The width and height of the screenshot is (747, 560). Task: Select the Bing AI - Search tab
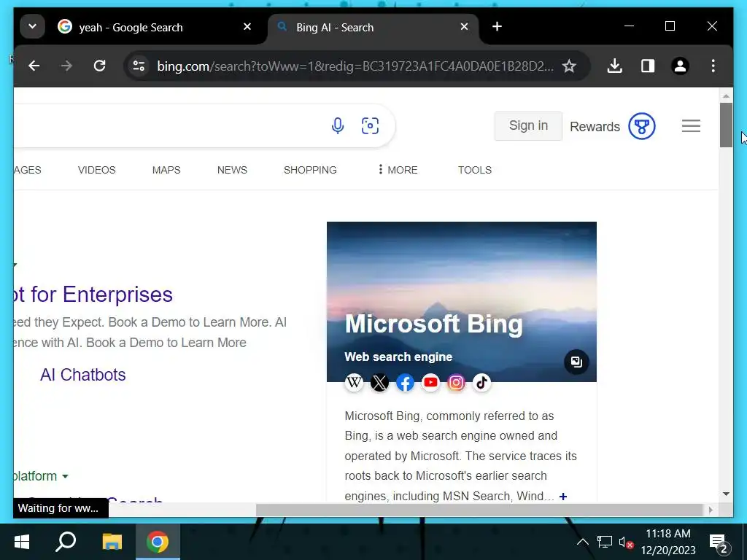tap(373, 27)
